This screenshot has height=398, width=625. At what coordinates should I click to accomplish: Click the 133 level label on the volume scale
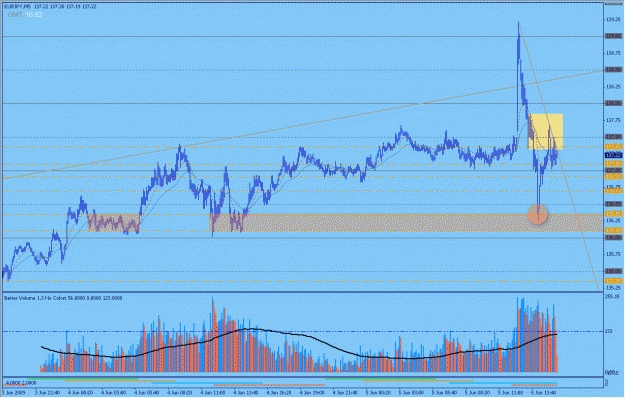[x=609, y=331]
